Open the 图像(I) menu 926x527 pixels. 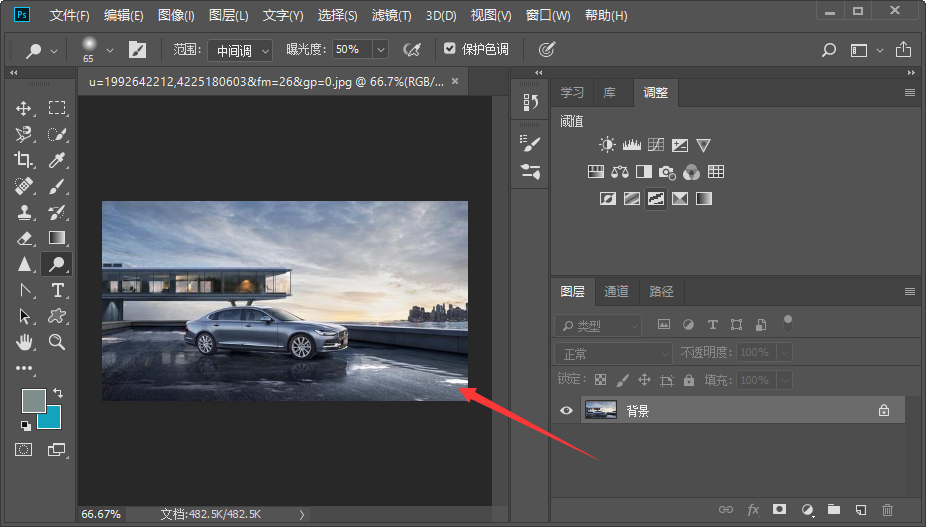click(176, 15)
